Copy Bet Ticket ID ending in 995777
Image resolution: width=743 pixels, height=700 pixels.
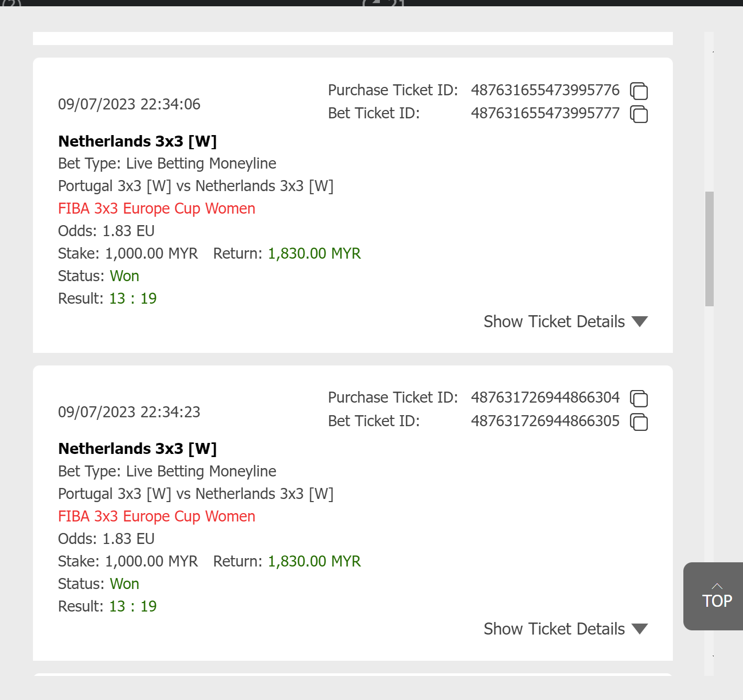638,114
